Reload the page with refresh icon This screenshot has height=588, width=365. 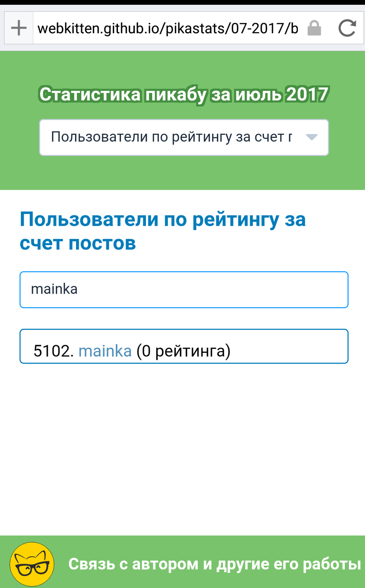tap(347, 28)
